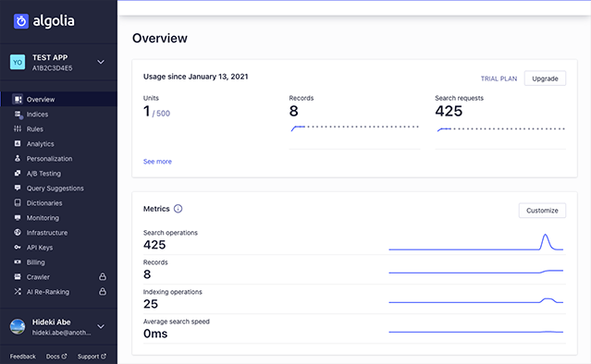Click the Customize metrics button
Screen dimensions: 591x364
(x=542, y=211)
